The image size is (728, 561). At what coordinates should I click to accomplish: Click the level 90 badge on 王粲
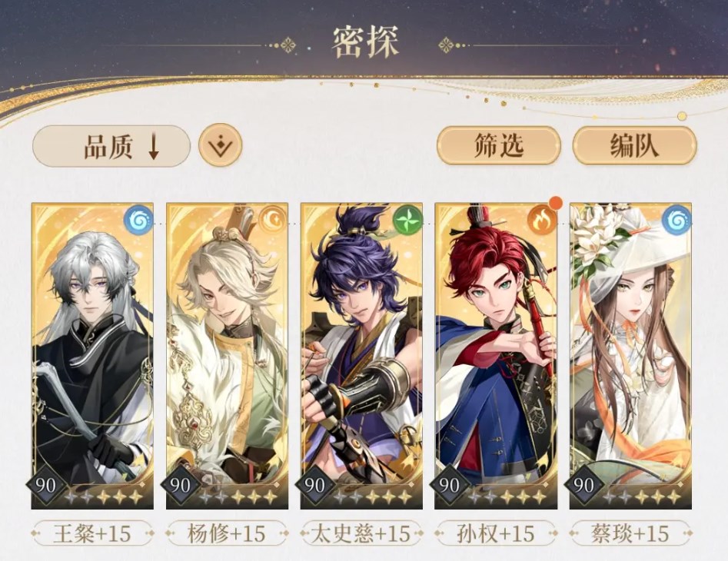pyautogui.click(x=45, y=486)
